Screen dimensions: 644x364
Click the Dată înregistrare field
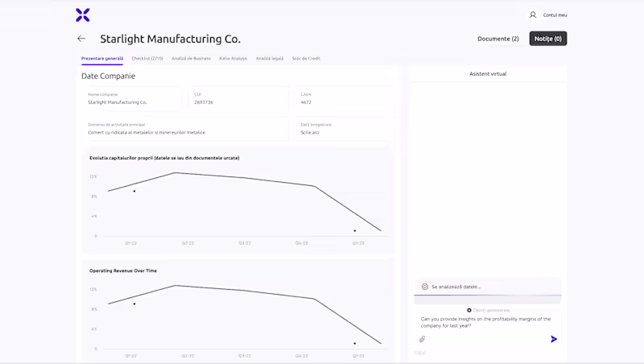pos(345,132)
